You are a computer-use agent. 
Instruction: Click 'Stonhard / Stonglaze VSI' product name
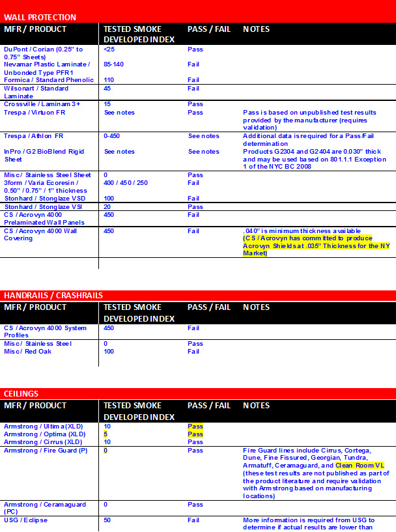(43, 207)
